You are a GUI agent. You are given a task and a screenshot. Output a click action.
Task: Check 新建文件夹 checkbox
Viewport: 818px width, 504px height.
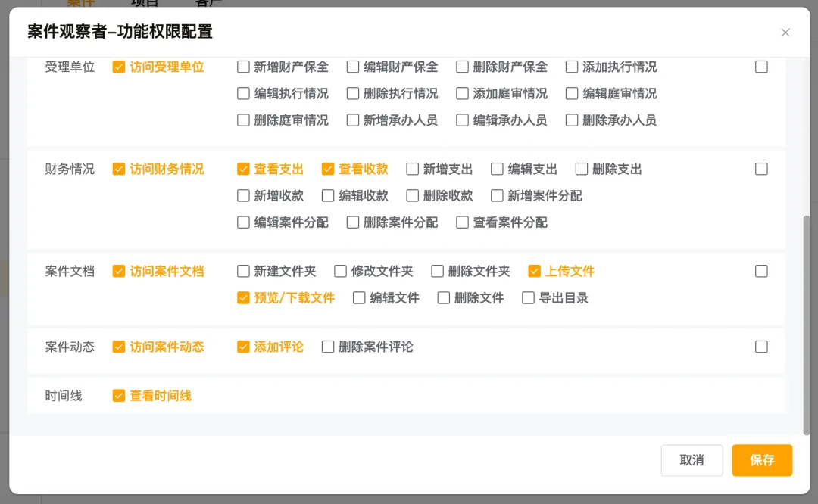[x=244, y=271]
